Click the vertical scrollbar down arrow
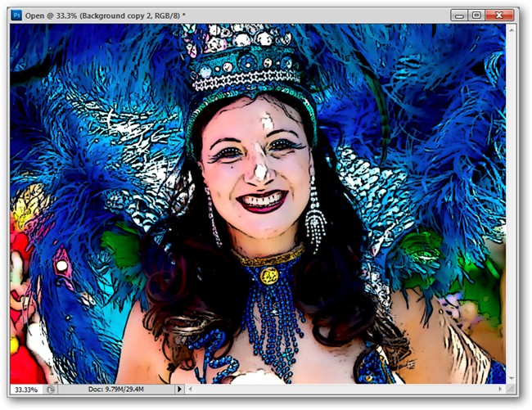The image size is (532, 410). 512,378
